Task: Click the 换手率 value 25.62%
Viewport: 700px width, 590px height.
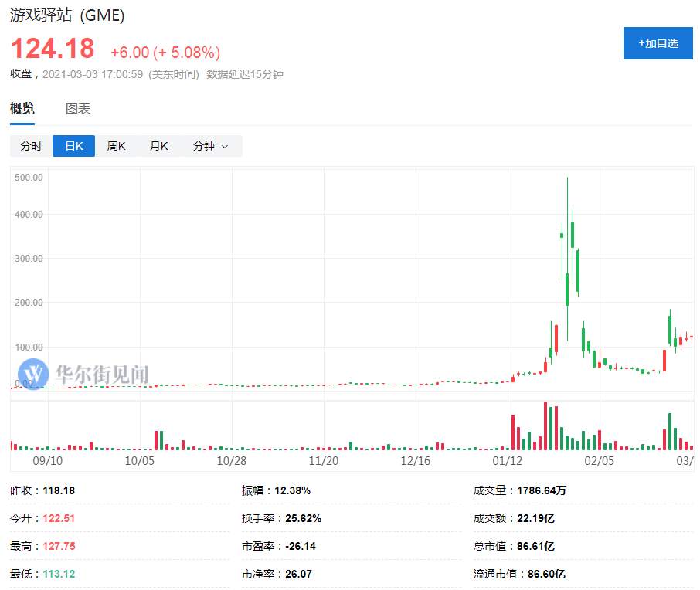Action: coord(303,518)
